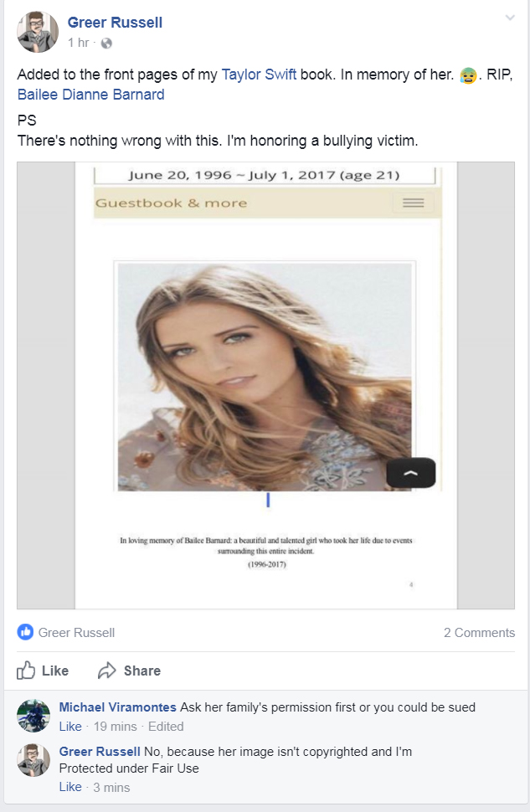This screenshot has height=812, width=530.
Task: Share the post using arrow button
Action: [129, 670]
